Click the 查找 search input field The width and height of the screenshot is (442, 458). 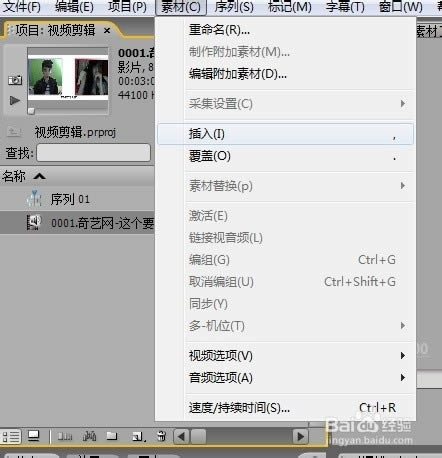pos(93,153)
